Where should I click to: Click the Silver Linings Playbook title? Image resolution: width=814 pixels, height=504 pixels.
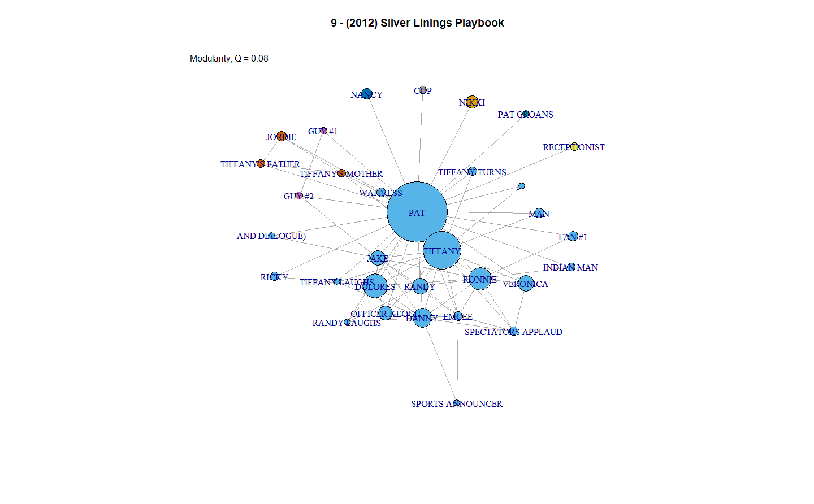coord(417,23)
